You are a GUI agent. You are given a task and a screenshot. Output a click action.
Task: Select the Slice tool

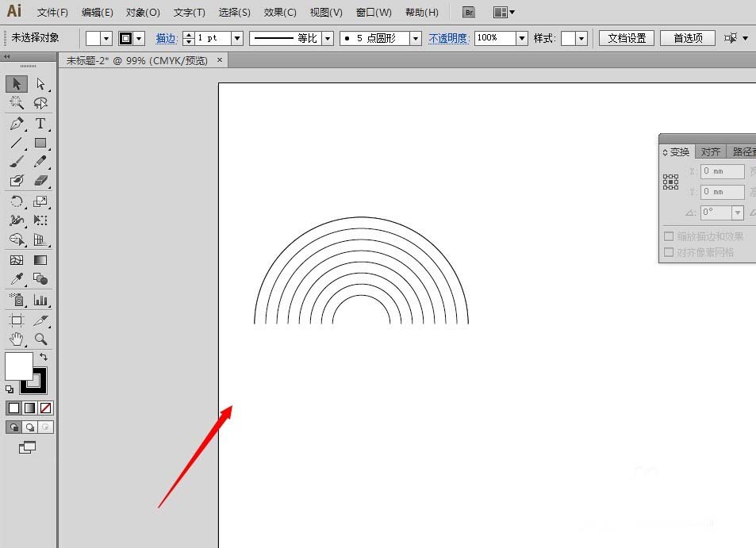pyautogui.click(x=40, y=320)
